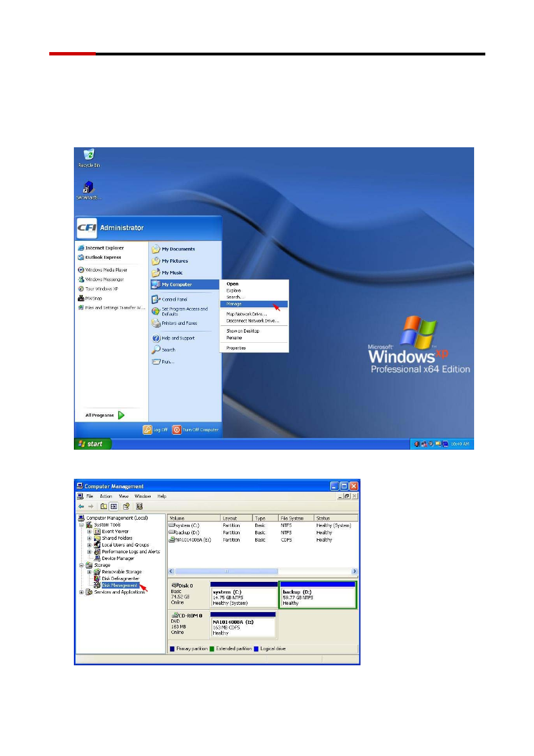This screenshot has height=756, width=534.
Task: Start Tour Windows XP entry
Action: pos(98,289)
